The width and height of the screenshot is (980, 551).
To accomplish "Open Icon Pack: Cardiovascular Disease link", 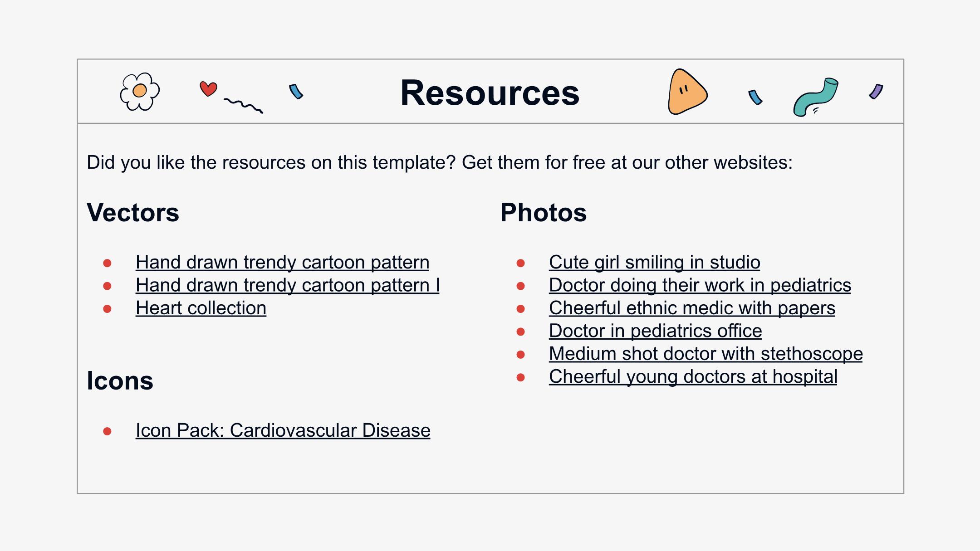I will pyautogui.click(x=283, y=430).
